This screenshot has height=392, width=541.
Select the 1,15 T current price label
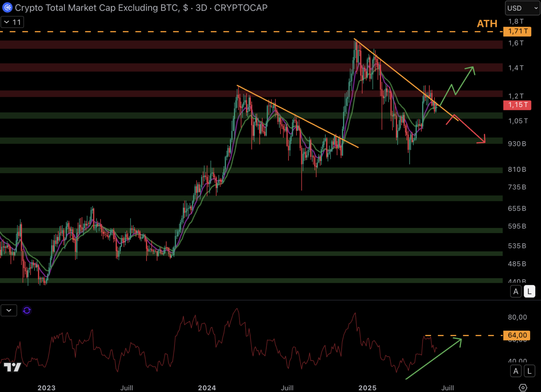click(x=517, y=105)
